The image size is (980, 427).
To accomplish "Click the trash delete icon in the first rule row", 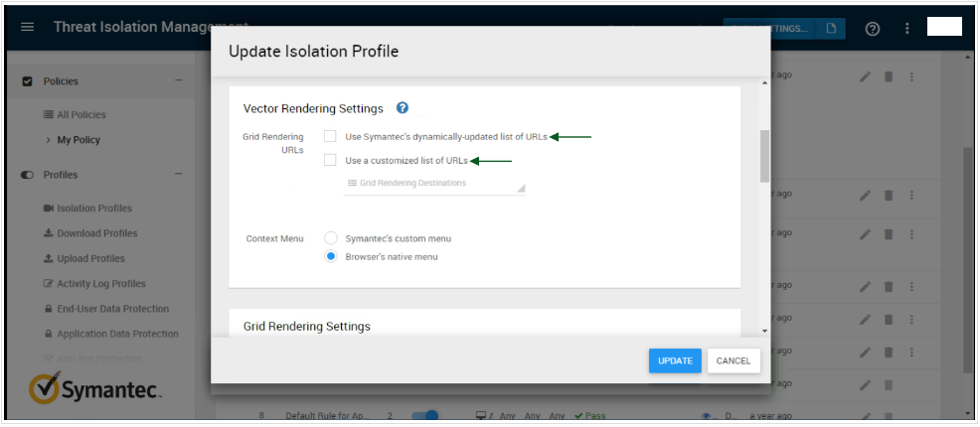I will tap(889, 77).
